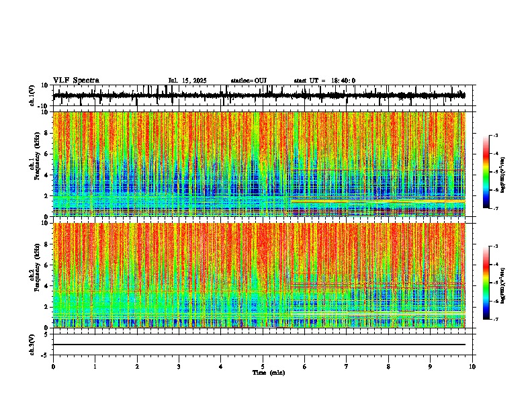Click the ch.1 color scale log(PSD) unit label
532x411 pixels.
(503, 175)
